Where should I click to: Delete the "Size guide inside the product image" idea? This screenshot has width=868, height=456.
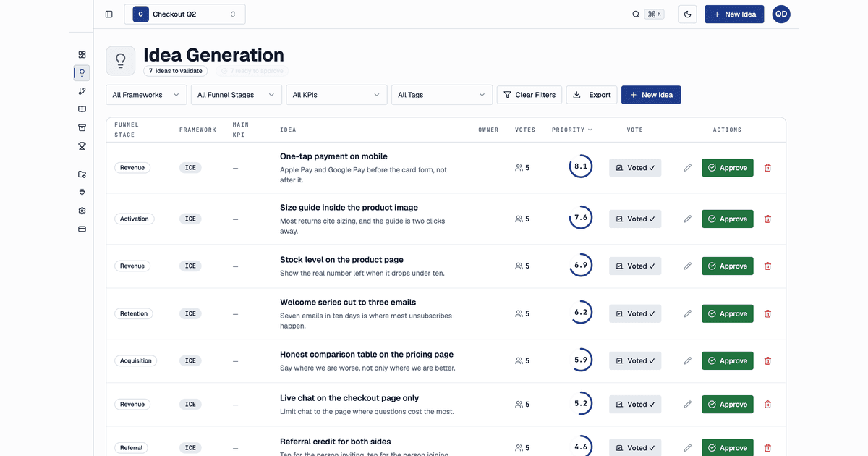[767, 219]
